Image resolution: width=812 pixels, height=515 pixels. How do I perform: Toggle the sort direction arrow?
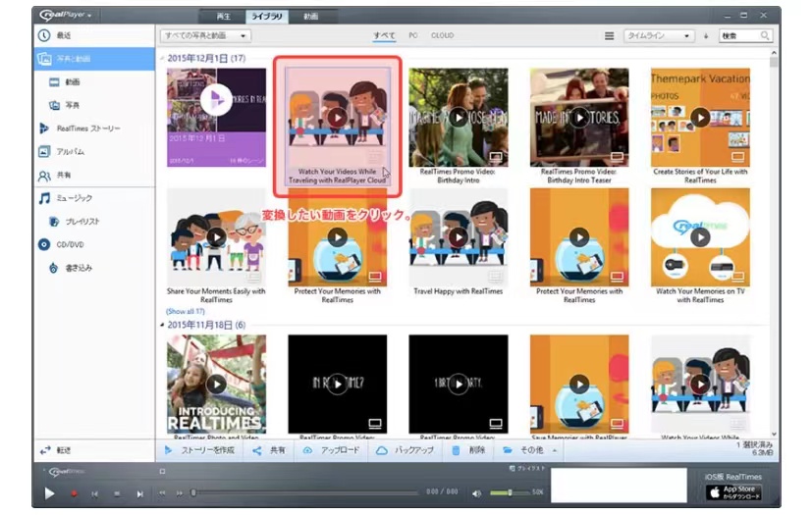[x=705, y=36]
